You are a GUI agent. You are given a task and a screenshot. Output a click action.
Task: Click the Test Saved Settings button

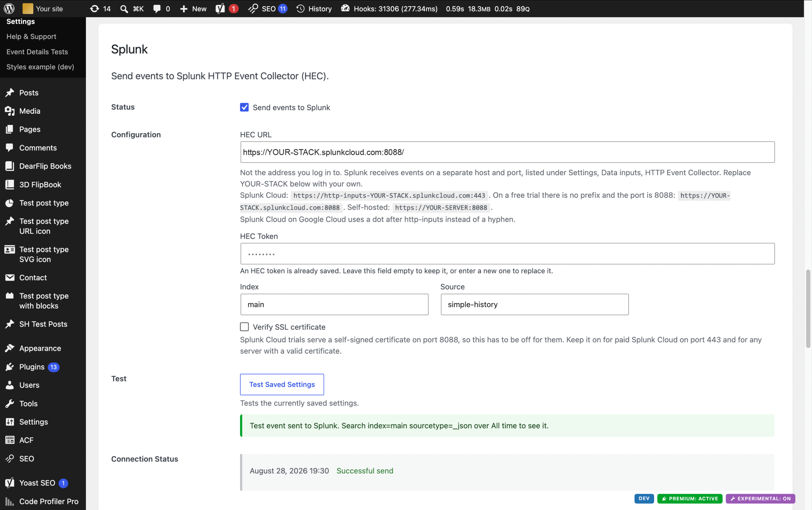282,385
